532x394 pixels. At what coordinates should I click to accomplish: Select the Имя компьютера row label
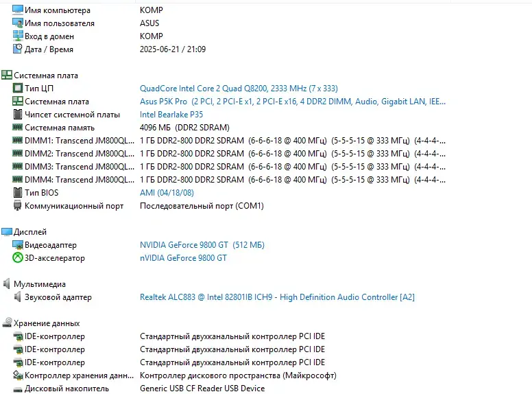point(58,10)
